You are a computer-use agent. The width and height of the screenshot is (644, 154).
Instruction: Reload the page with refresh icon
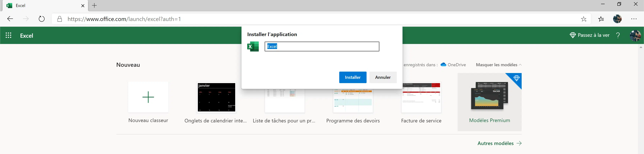click(42, 19)
